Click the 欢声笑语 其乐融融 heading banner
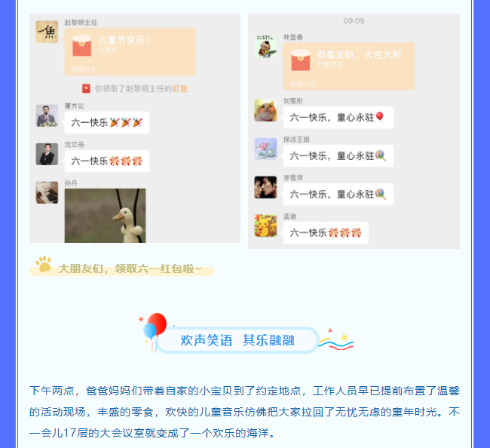The image size is (490, 448). point(237,340)
